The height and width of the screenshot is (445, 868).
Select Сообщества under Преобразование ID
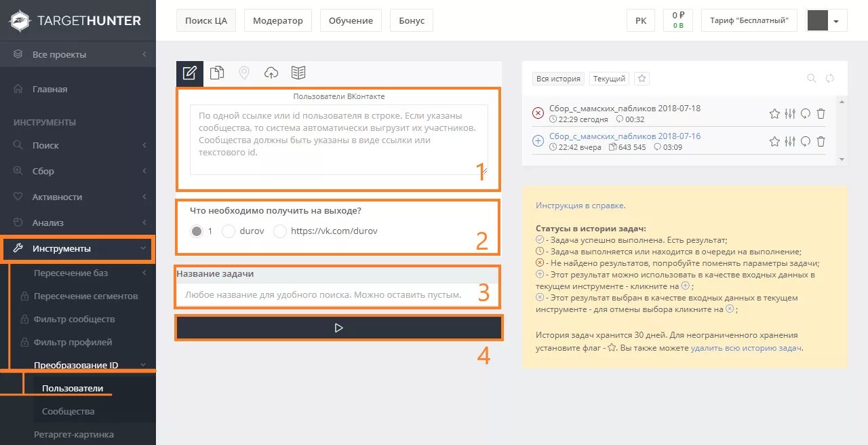click(68, 411)
